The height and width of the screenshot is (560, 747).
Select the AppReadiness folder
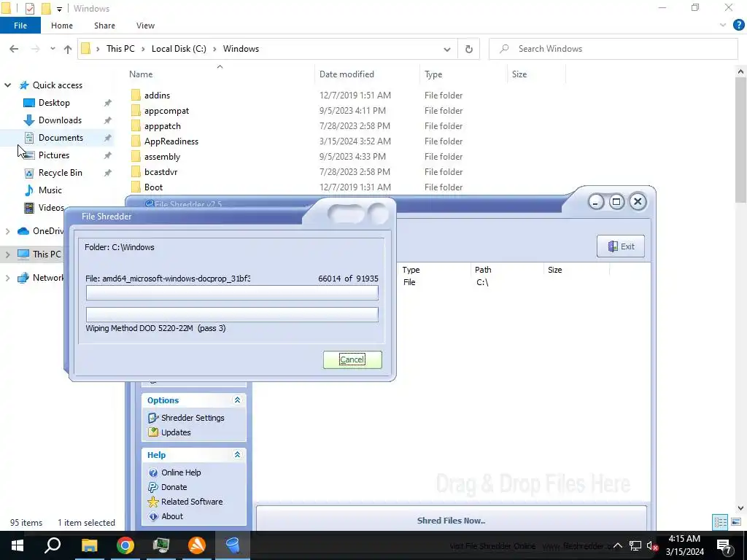171,141
